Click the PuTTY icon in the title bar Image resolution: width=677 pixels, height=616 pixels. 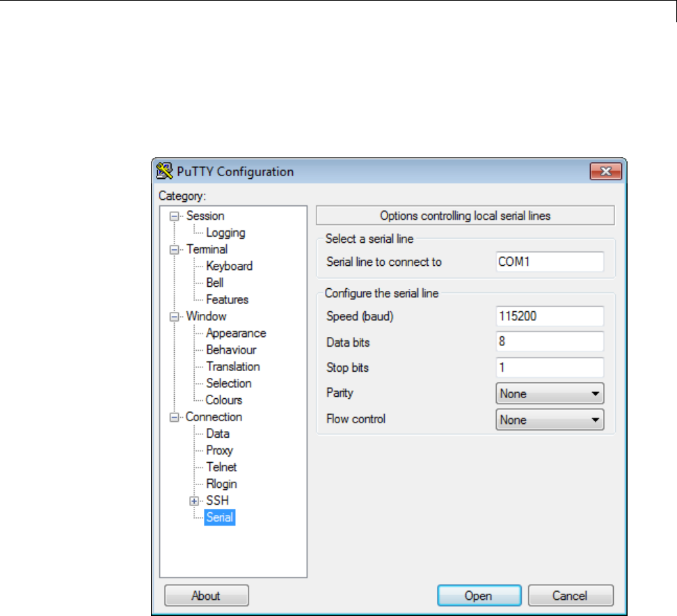164,171
